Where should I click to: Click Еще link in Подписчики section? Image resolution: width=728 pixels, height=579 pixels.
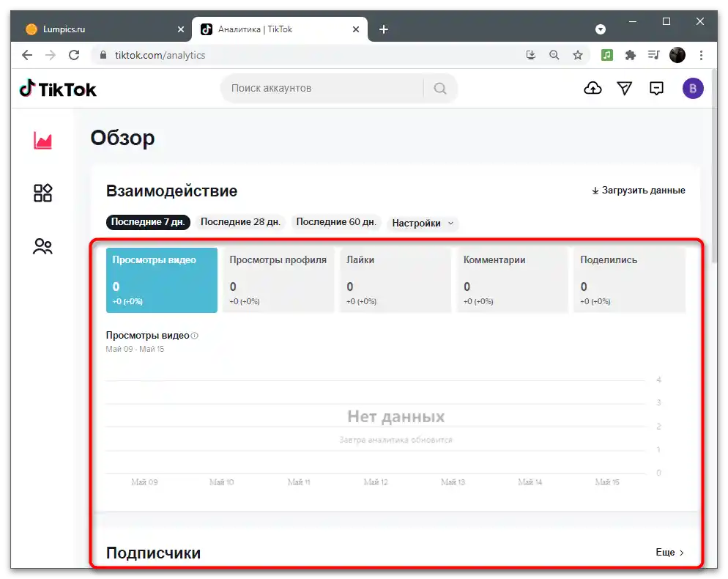pyautogui.click(x=669, y=553)
